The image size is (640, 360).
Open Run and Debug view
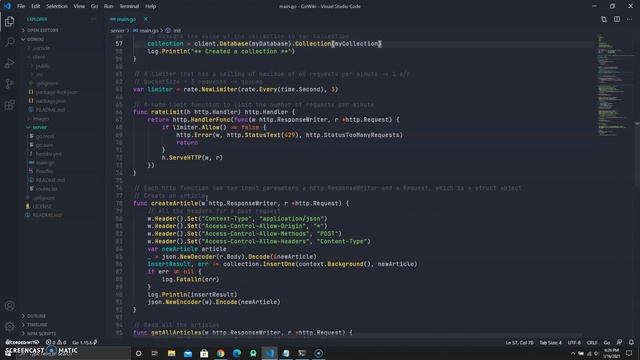point(9,63)
